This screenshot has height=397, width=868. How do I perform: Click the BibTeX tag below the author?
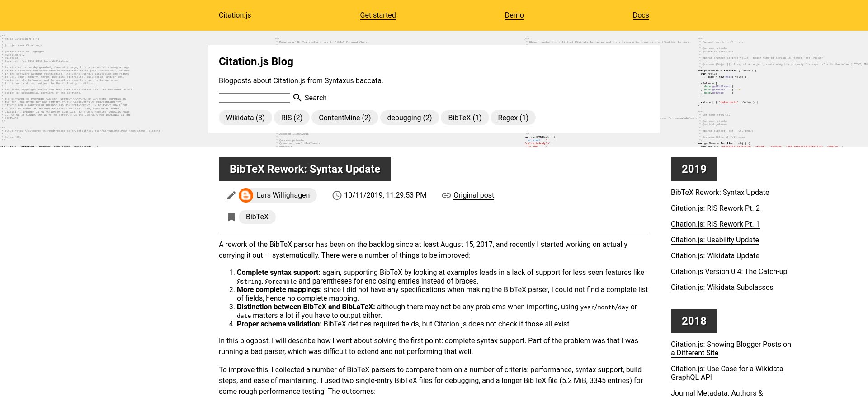coord(257,217)
